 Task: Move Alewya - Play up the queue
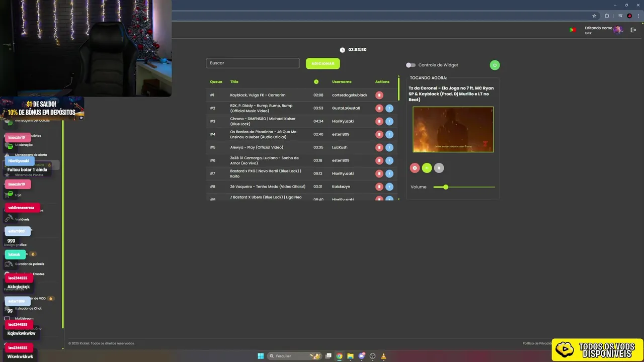389,147
